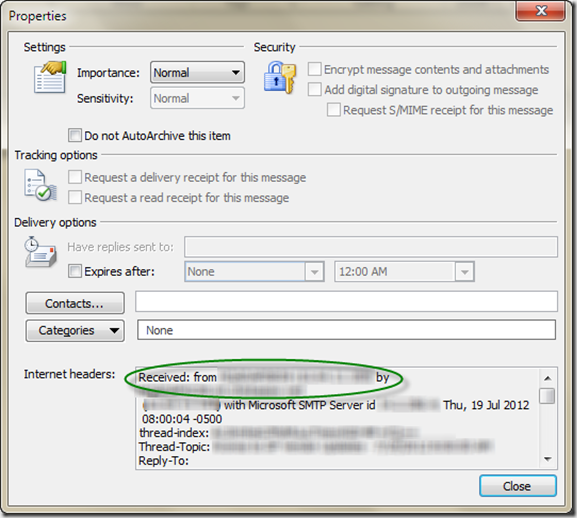The width and height of the screenshot is (577, 518).
Task: Click the Security padlock and key icon
Action: pyautogui.click(x=280, y=77)
